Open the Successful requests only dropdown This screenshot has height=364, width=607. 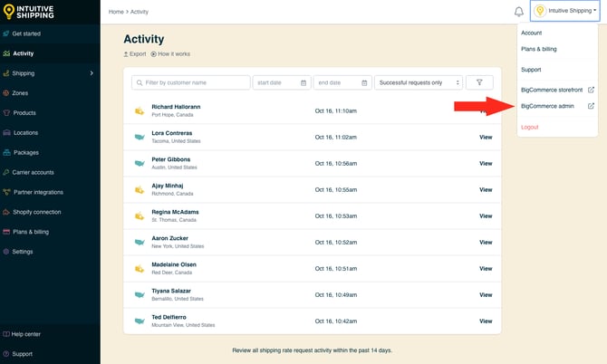pyautogui.click(x=419, y=82)
